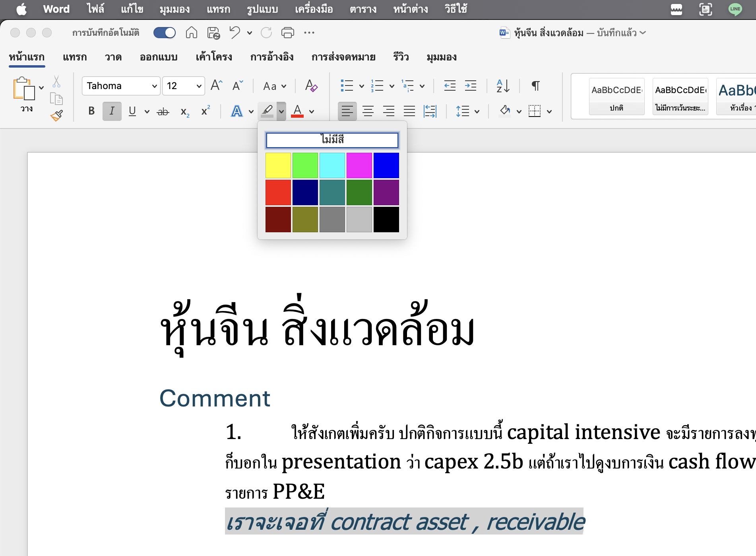This screenshot has width=756, height=556.
Task: Open the highlight color dropdown arrow
Action: click(281, 111)
